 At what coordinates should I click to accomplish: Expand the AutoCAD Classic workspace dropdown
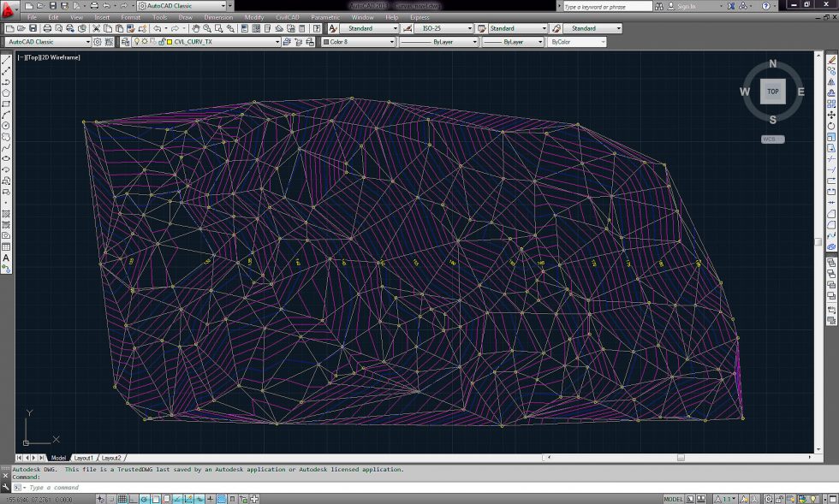(x=87, y=41)
